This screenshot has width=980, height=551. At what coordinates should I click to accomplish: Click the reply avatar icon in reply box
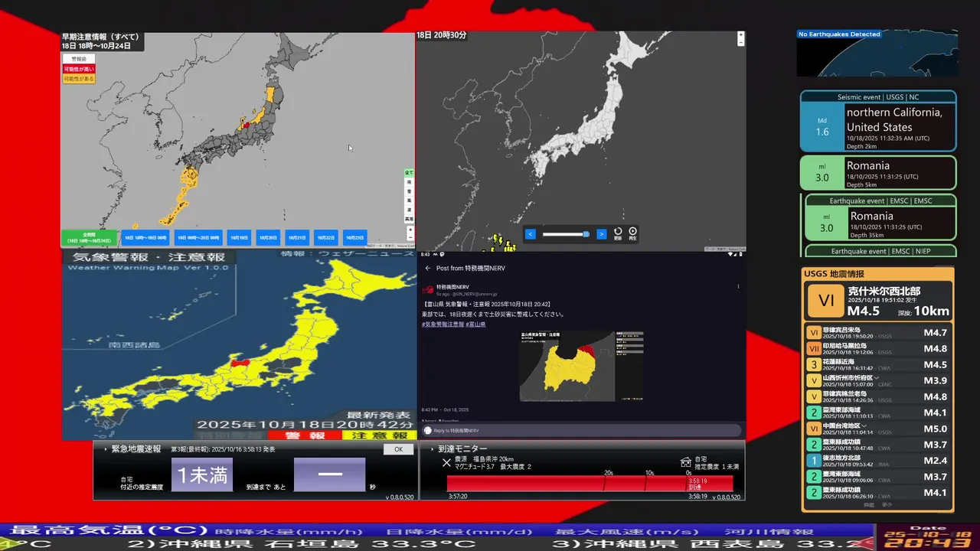428,431
